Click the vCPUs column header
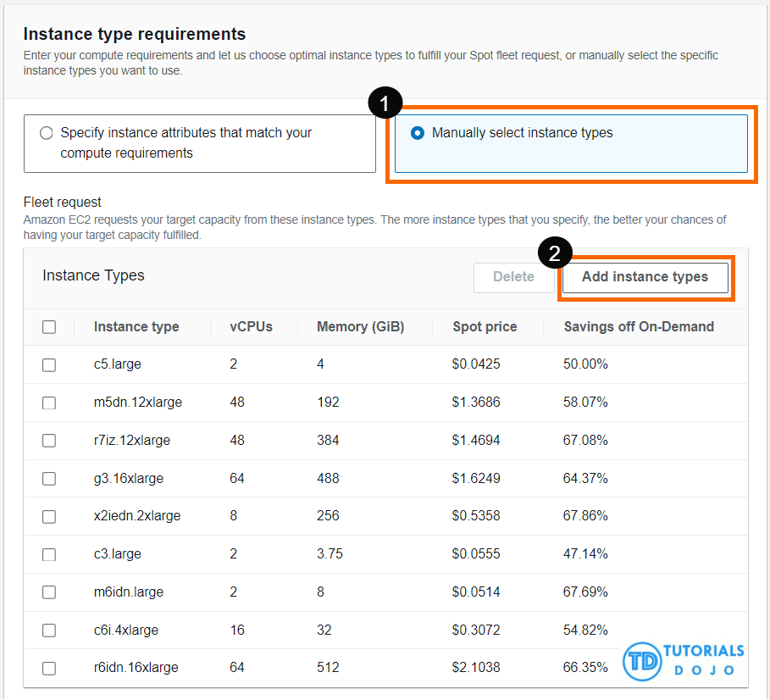This screenshot has width=770, height=700. tap(251, 327)
